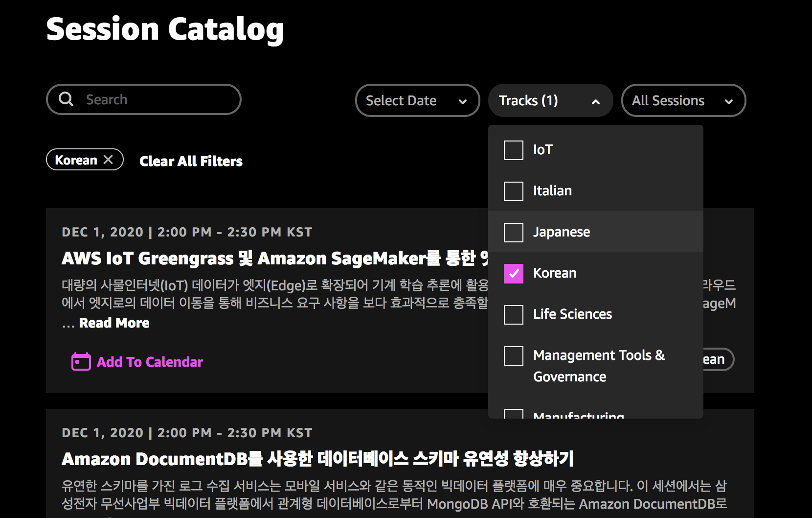Select the Italian option label
Viewport: 812px width, 518px height.
552,190
